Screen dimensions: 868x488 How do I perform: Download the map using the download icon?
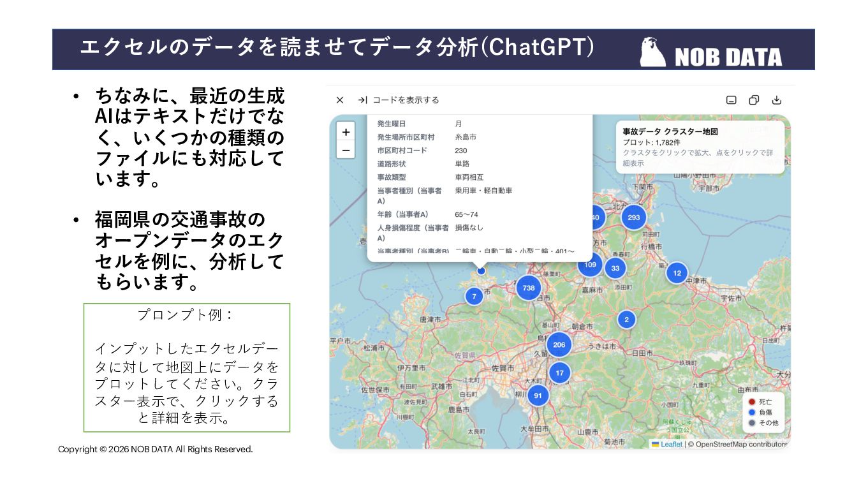(x=777, y=100)
